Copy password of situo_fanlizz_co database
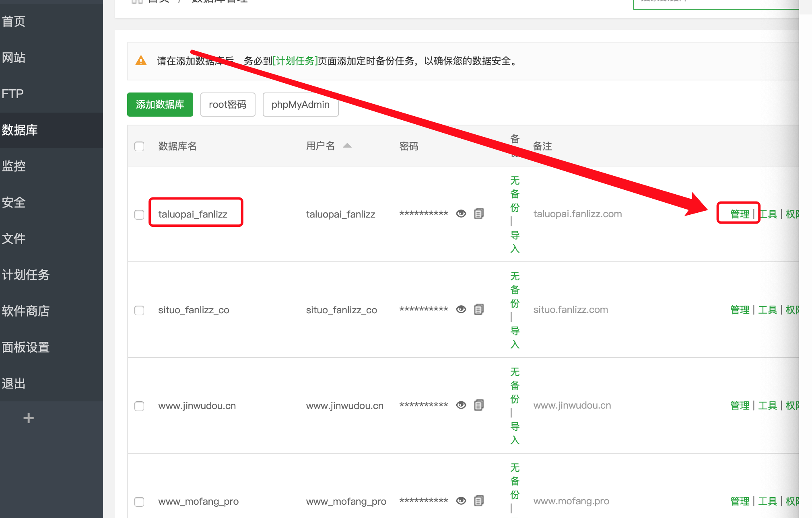Screen dimensions: 812x518 pos(478,309)
